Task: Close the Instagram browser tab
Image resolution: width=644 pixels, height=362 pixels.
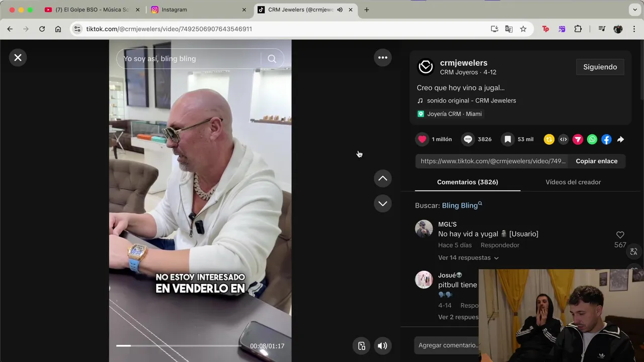Action: (244, 10)
